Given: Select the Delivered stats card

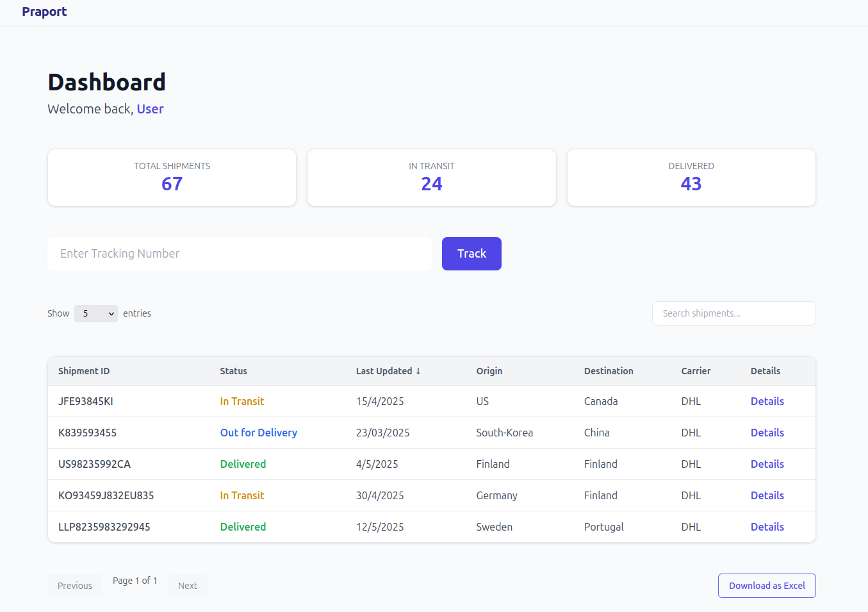Looking at the screenshot, I should 691,177.
